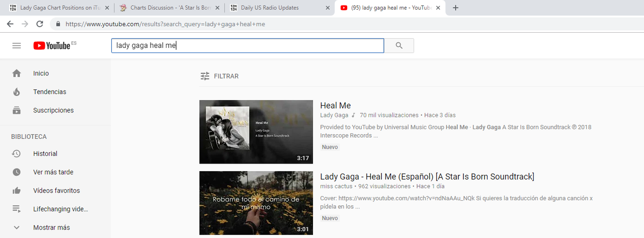Click the Suscripciones icon
Screen dimensions: 644x238
17,110
